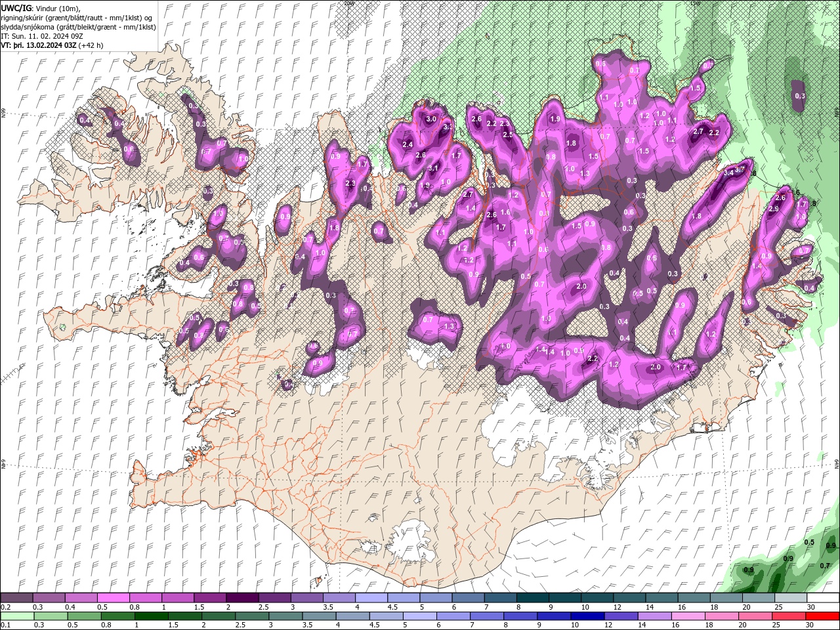Click the 0.3 value in the offshore purple patch
Image resolution: width=840 pixels, height=630 pixels.
[x=800, y=96]
